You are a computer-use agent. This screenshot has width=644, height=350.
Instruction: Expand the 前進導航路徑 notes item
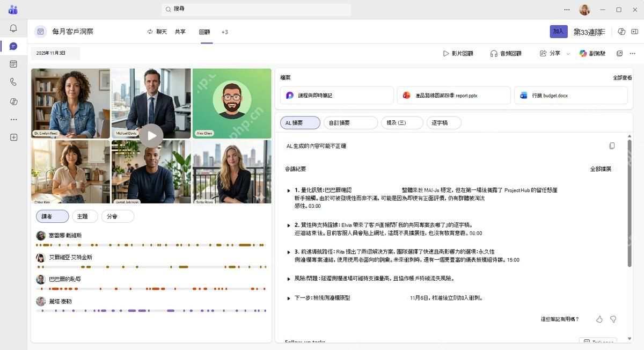point(289,252)
